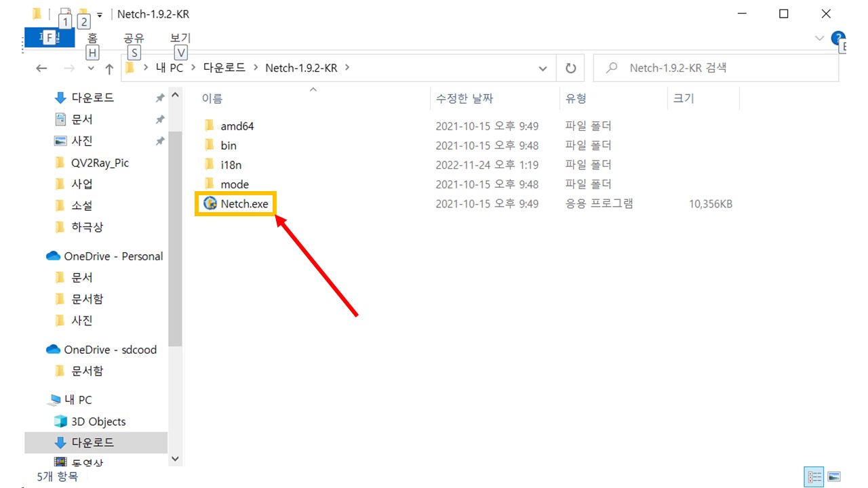Select the amd64 folder icon
The width and height of the screenshot is (868, 488).
coord(210,126)
